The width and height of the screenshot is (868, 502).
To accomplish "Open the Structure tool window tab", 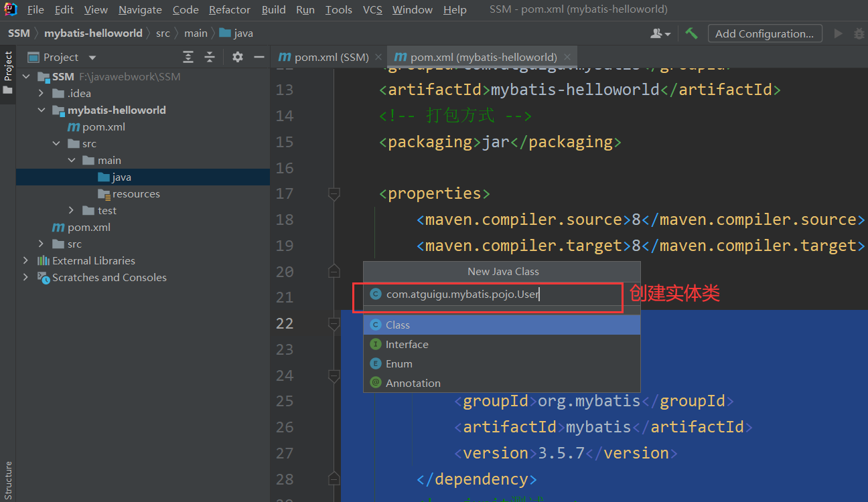I will [x=8, y=480].
